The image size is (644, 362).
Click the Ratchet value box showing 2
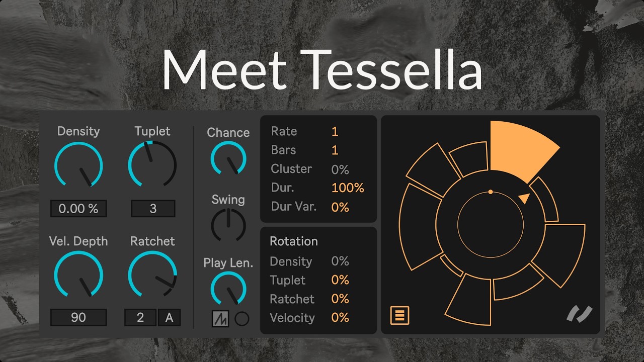pyautogui.click(x=140, y=318)
